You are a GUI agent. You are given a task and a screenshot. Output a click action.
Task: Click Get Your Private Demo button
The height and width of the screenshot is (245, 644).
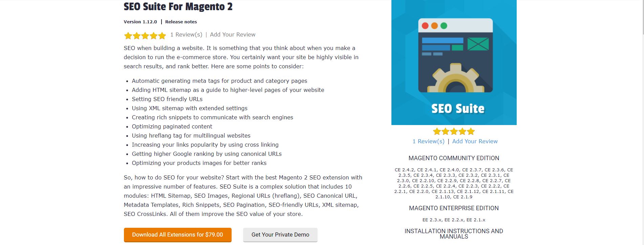point(280,235)
